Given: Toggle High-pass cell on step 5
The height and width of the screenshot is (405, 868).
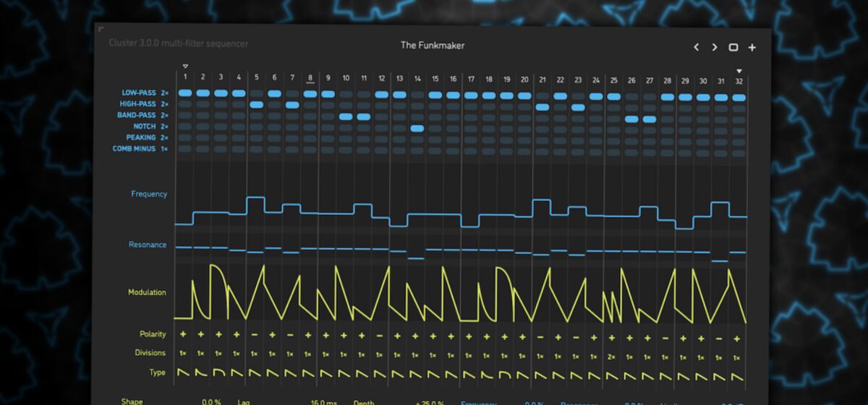Looking at the screenshot, I should click(x=256, y=105).
